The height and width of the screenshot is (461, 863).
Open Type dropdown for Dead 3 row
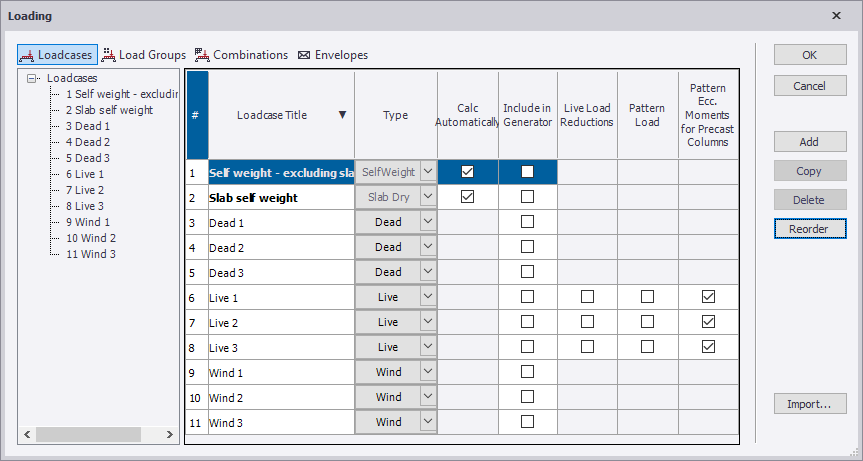click(x=428, y=272)
